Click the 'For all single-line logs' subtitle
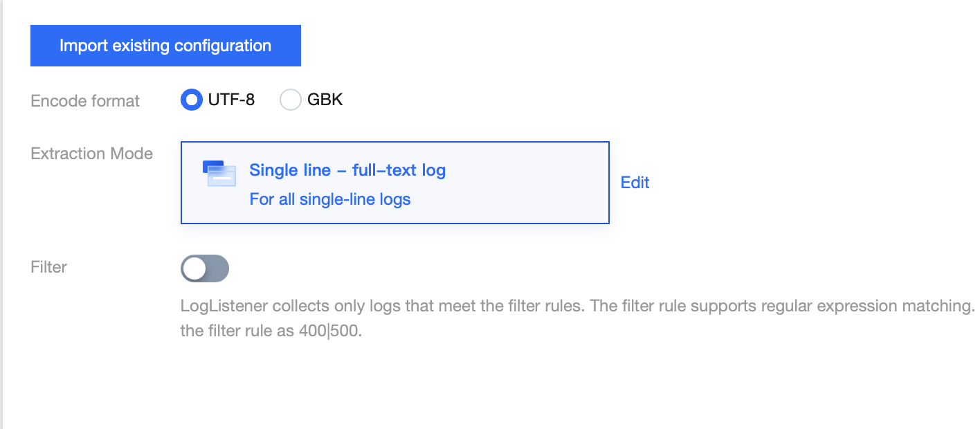This screenshot has width=980, height=429. (x=330, y=200)
